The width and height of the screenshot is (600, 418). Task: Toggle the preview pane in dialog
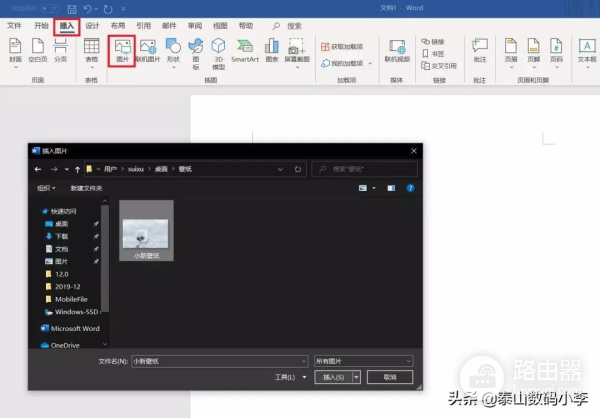[x=391, y=187]
